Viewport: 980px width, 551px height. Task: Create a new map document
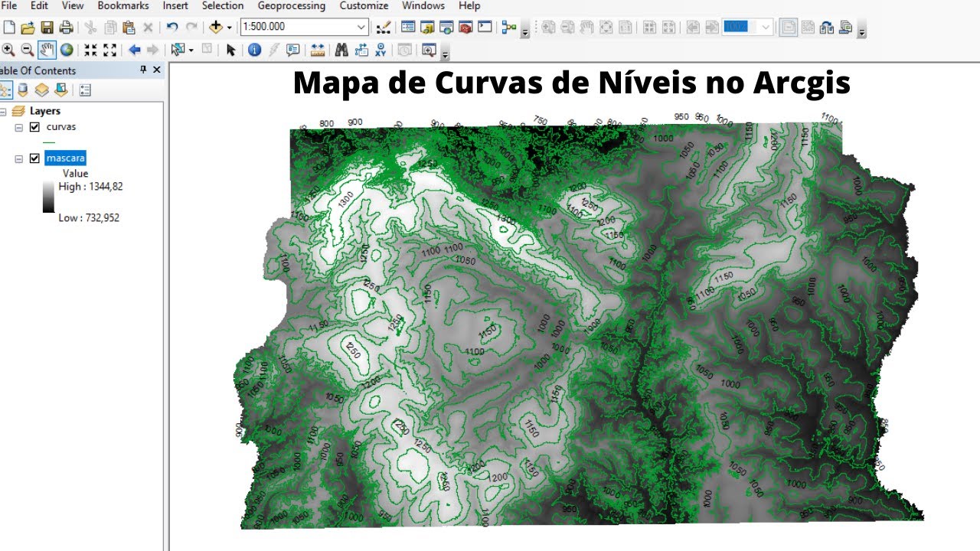click(9, 28)
